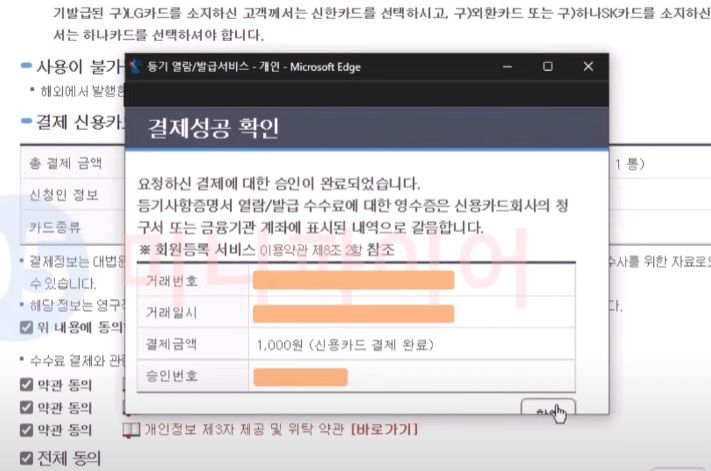The width and height of the screenshot is (711, 471).
Task: Open the [바로가기] link for 개인정보 제3자 제공 약관
Action: point(385,429)
